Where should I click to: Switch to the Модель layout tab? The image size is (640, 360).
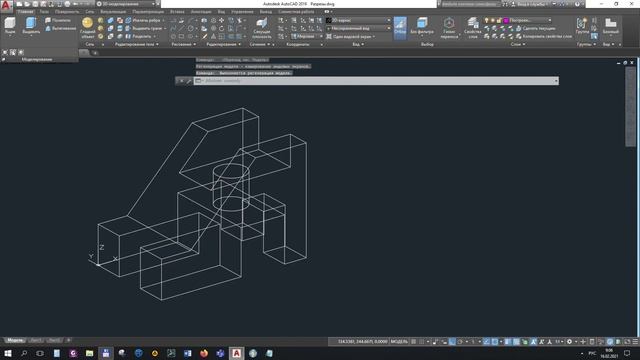tap(15, 340)
